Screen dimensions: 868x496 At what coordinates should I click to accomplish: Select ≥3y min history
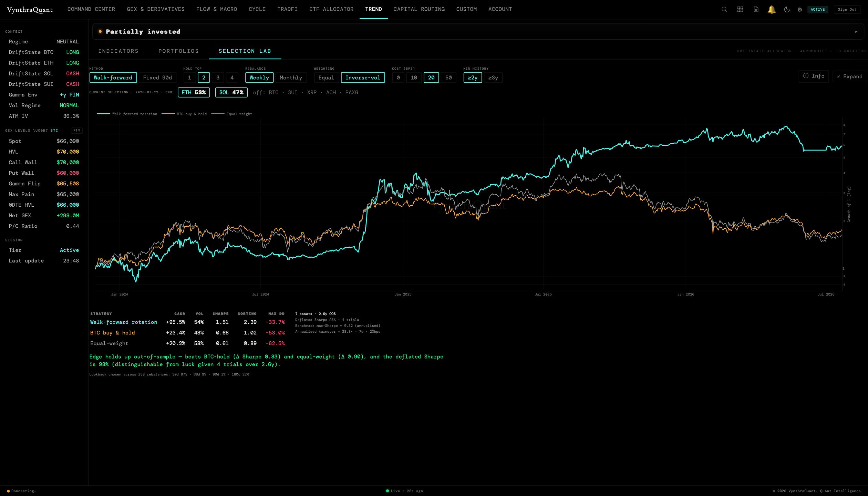(493, 77)
